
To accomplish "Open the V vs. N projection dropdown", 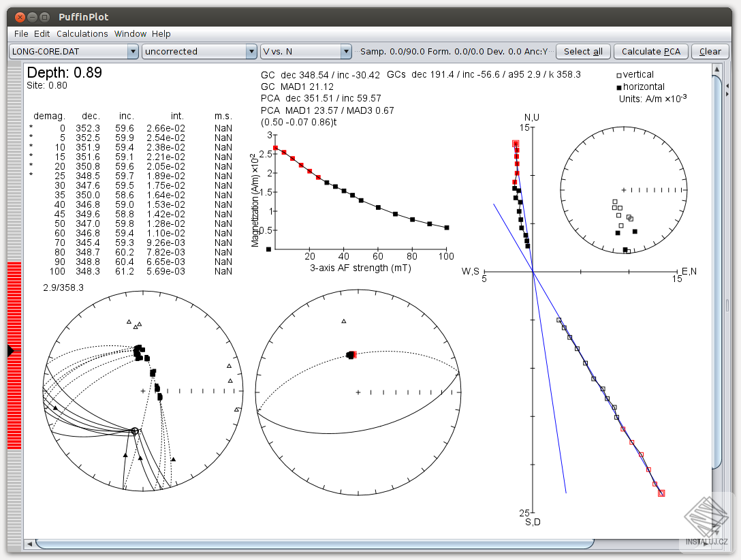I will click(306, 52).
